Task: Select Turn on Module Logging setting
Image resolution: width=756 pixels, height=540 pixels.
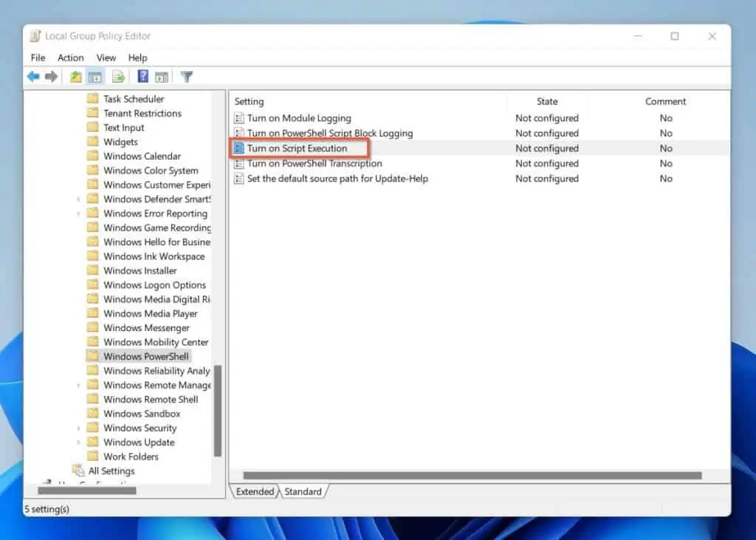Action: (x=299, y=117)
